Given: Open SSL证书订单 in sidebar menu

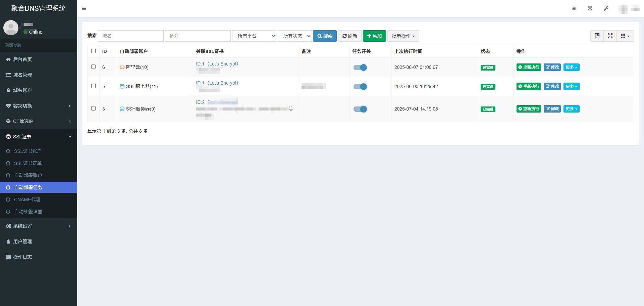Looking at the screenshot, I should tap(28, 163).
